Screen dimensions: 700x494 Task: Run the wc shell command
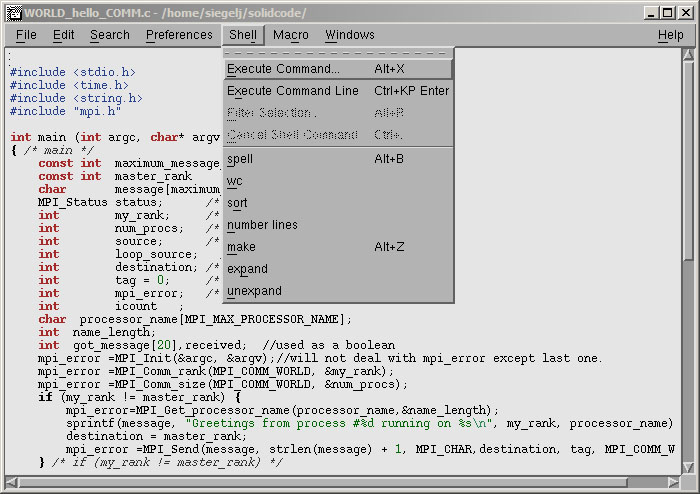[338, 181]
